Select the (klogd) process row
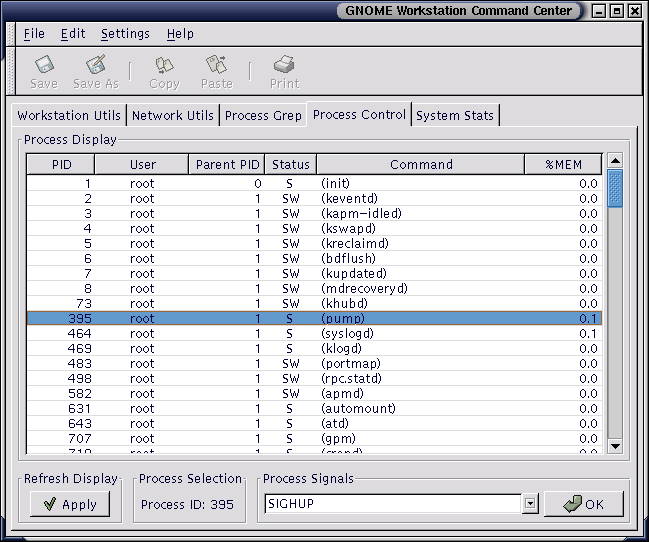The image size is (649, 542). (314, 348)
